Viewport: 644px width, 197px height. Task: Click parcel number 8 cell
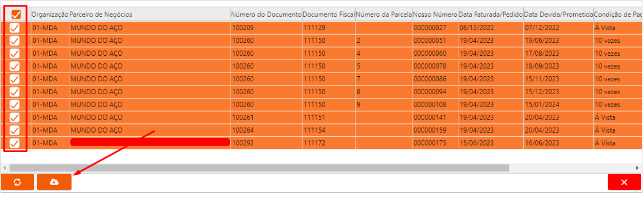(x=384, y=91)
